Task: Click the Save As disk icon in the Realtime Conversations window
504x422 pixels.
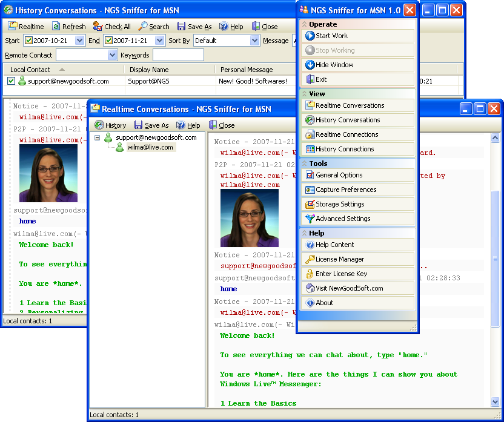Action: 138,125
